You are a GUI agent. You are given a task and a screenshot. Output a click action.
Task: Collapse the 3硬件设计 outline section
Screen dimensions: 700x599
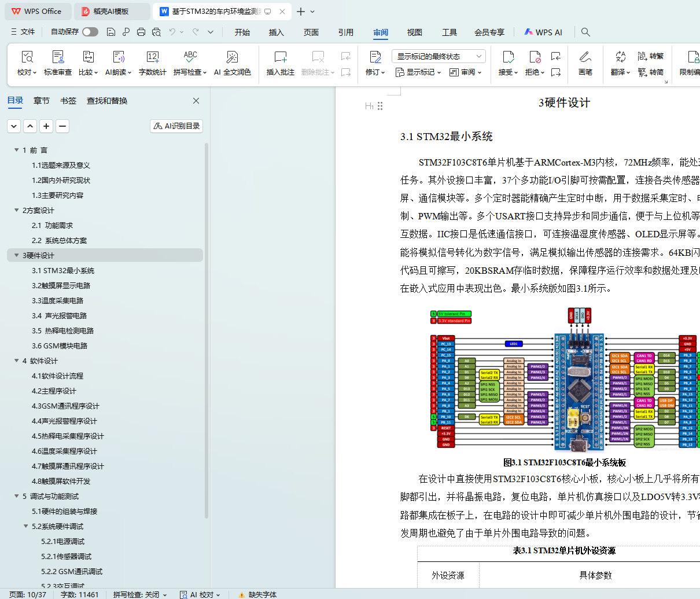16,255
